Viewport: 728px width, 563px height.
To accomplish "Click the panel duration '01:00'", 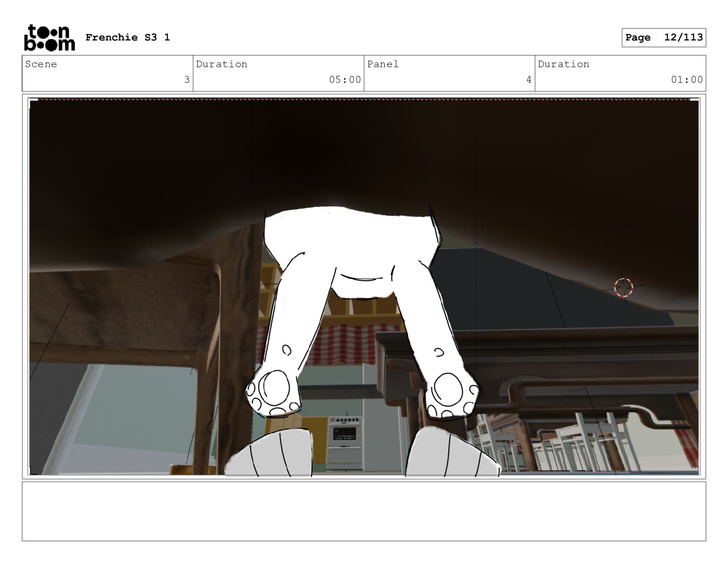I will (687, 80).
